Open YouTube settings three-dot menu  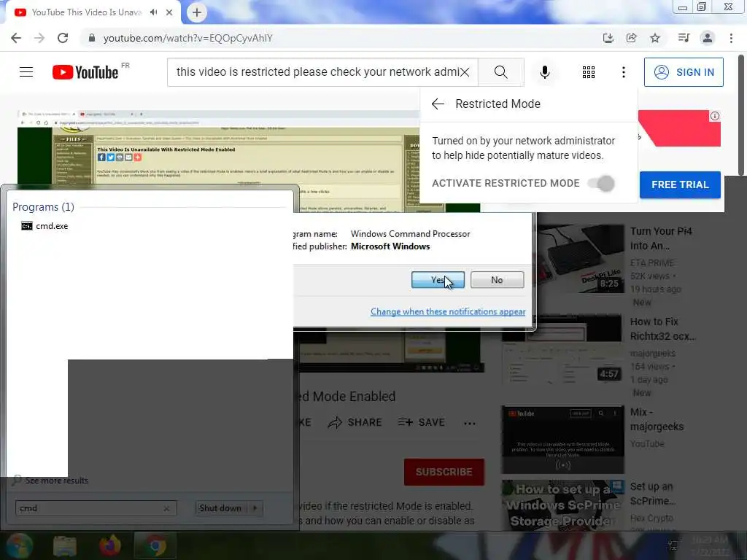coord(623,72)
